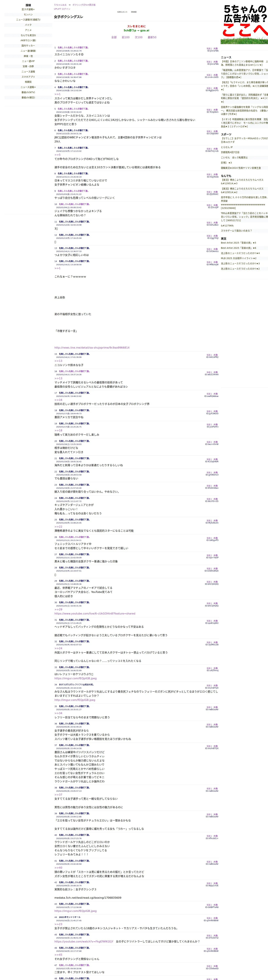Select ID:JivruF8A on post 1

(213, 51)
